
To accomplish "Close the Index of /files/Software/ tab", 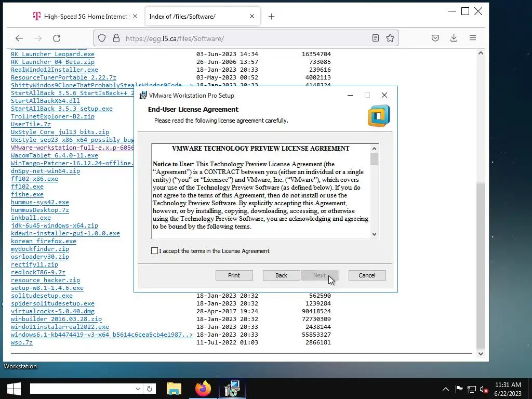I will tap(252, 16).
